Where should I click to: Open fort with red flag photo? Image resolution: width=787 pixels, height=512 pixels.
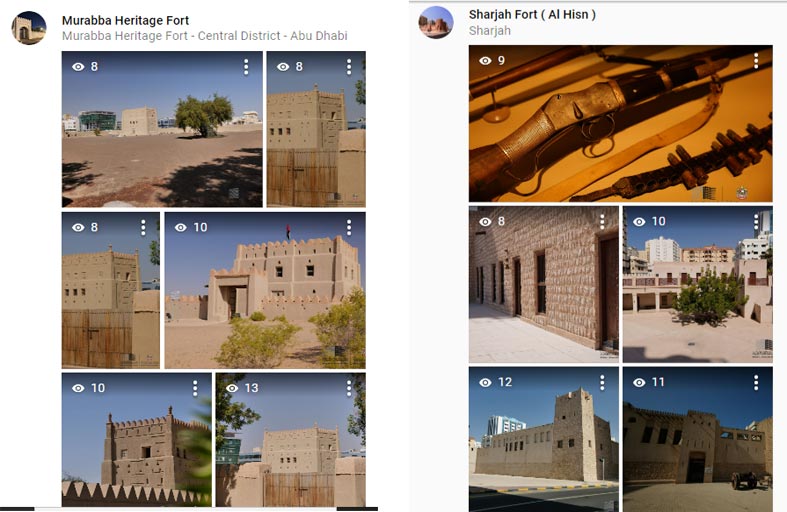coord(265,290)
